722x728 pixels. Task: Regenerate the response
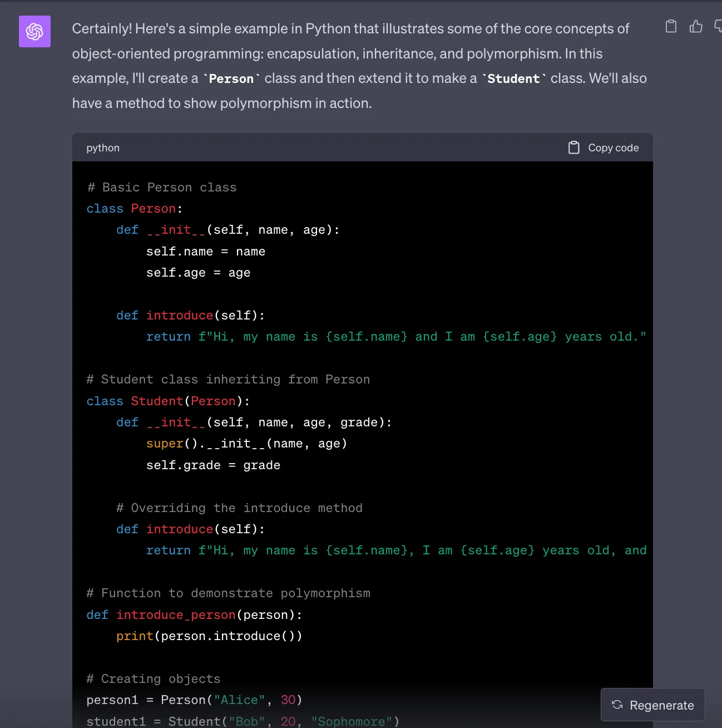653,705
